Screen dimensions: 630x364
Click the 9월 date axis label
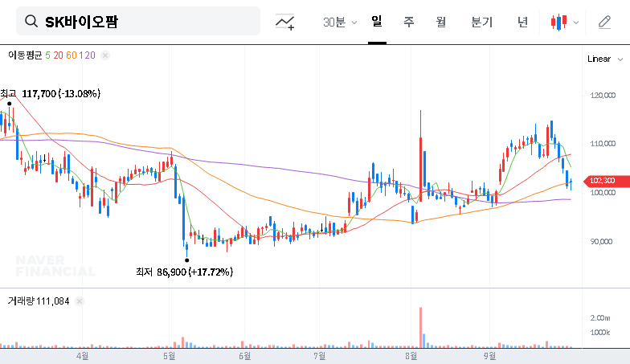[x=490, y=355]
